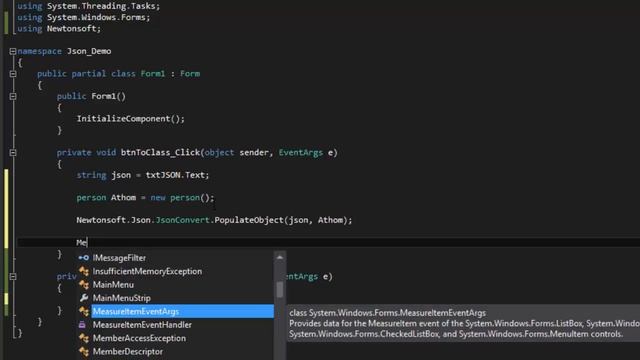640x360 pixels.
Task: Click on the PopulateObject method call
Action: 249,220
